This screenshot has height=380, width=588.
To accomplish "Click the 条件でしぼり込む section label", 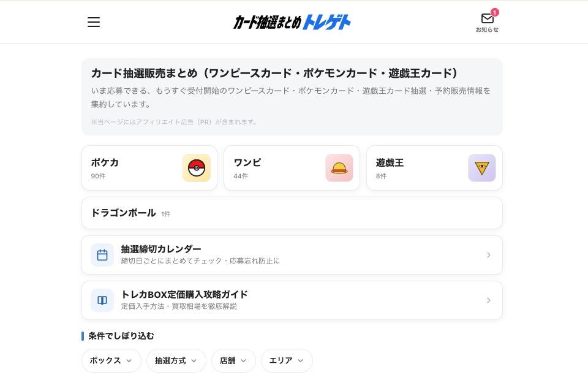I will point(121,336).
